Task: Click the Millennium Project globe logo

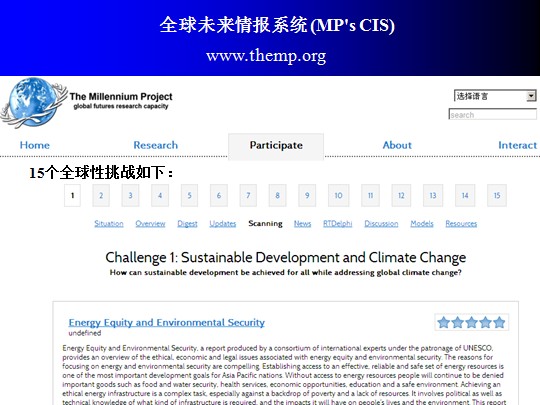Action: (x=33, y=103)
